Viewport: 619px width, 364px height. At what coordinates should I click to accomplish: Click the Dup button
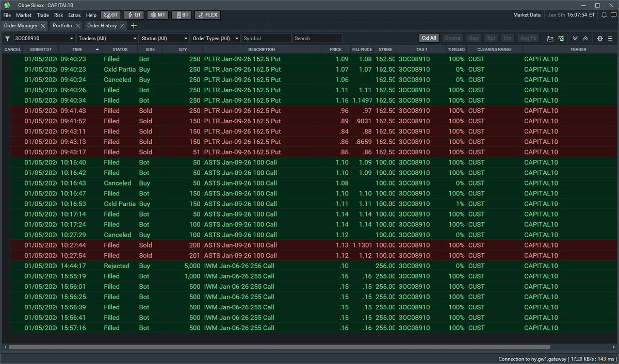(x=473, y=38)
